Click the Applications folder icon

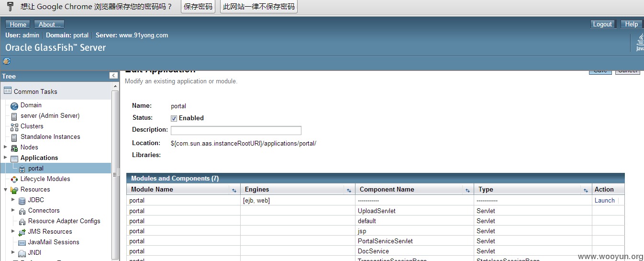(14, 159)
